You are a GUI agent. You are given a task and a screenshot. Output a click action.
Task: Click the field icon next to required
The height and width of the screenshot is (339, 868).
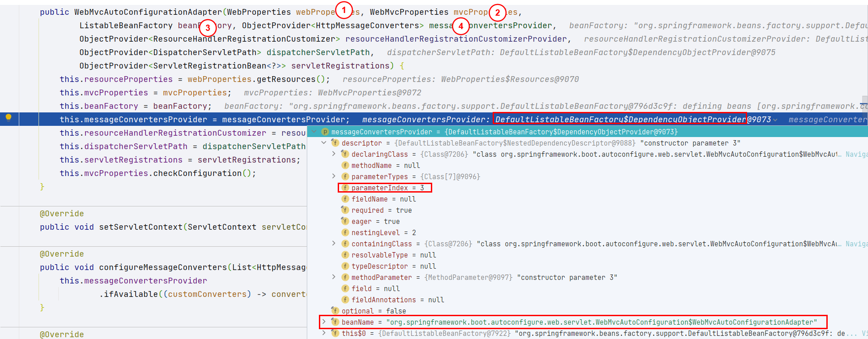click(x=345, y=210)
